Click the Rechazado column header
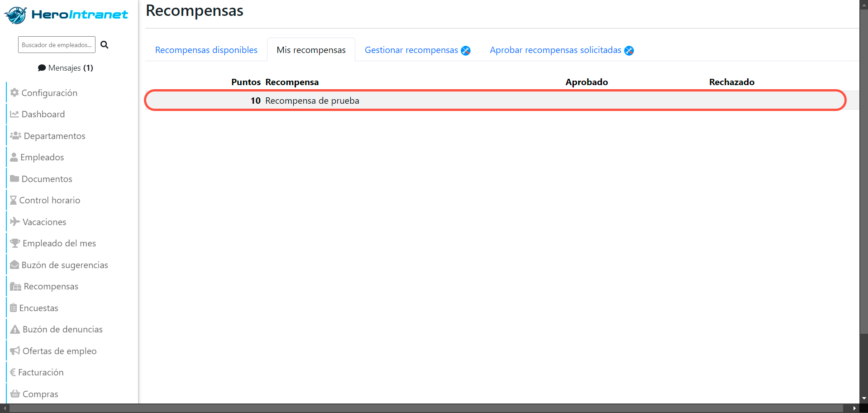 (732, 82)
